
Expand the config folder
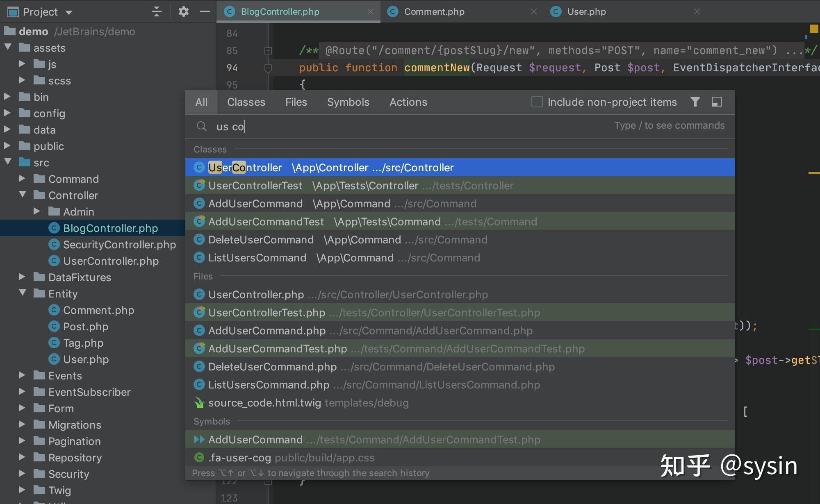click(x=7, y=113)
